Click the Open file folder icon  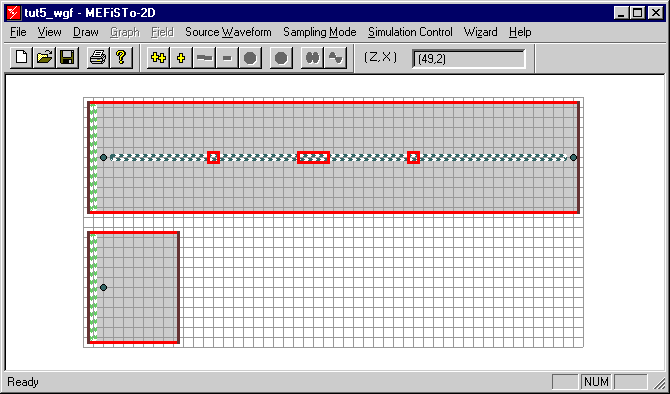click(x=44, y=57)
